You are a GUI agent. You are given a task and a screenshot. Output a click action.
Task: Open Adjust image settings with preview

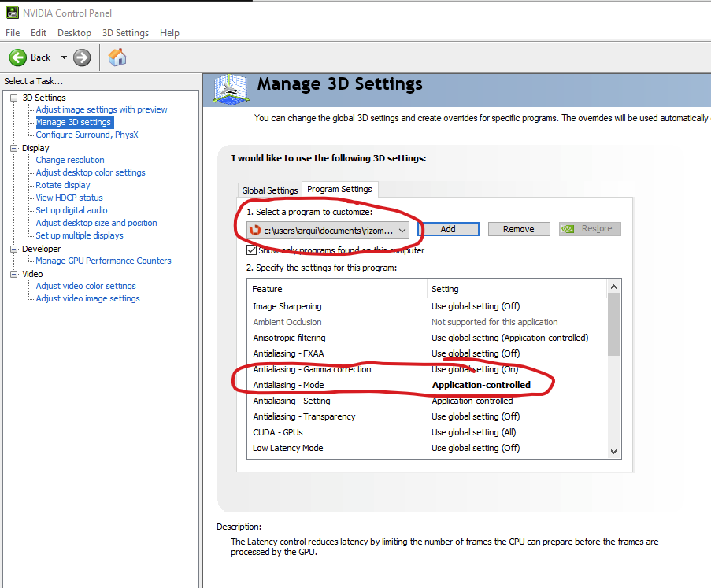[x=102, y=109]
